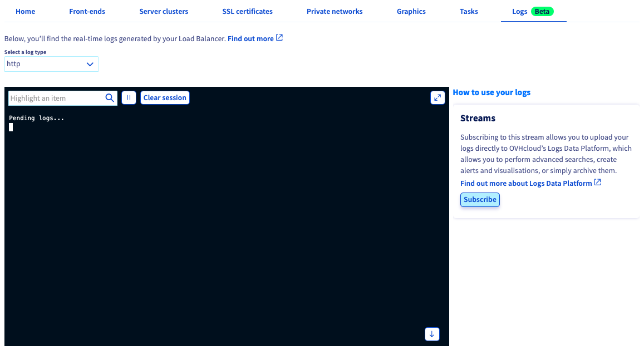Click the Beta badge on Logs tab

click(x=542, y=12)
